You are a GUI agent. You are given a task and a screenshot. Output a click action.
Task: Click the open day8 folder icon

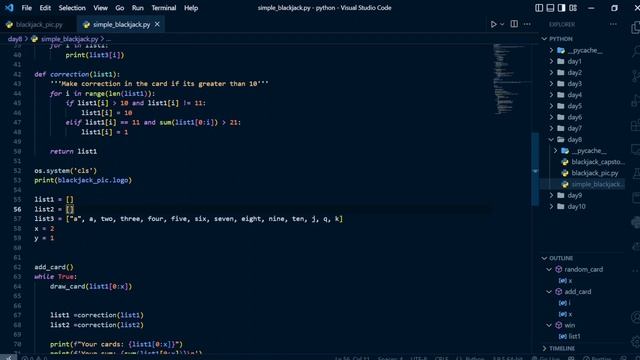561,139
